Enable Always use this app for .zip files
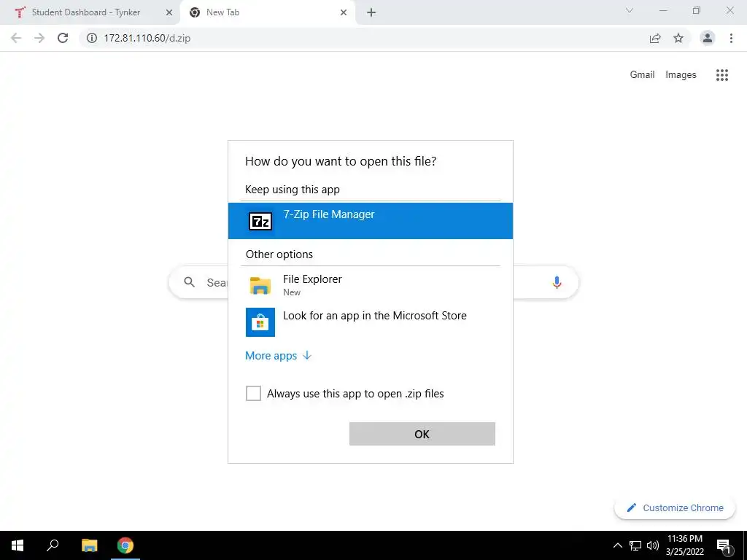Viewport: 747px width, 560px height. [253, 393]
